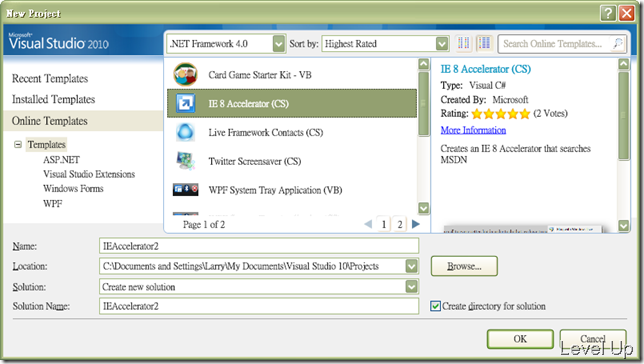Click the Twitter Screensaver template icon
Screen dimensions: 644x364
(185, 161)
